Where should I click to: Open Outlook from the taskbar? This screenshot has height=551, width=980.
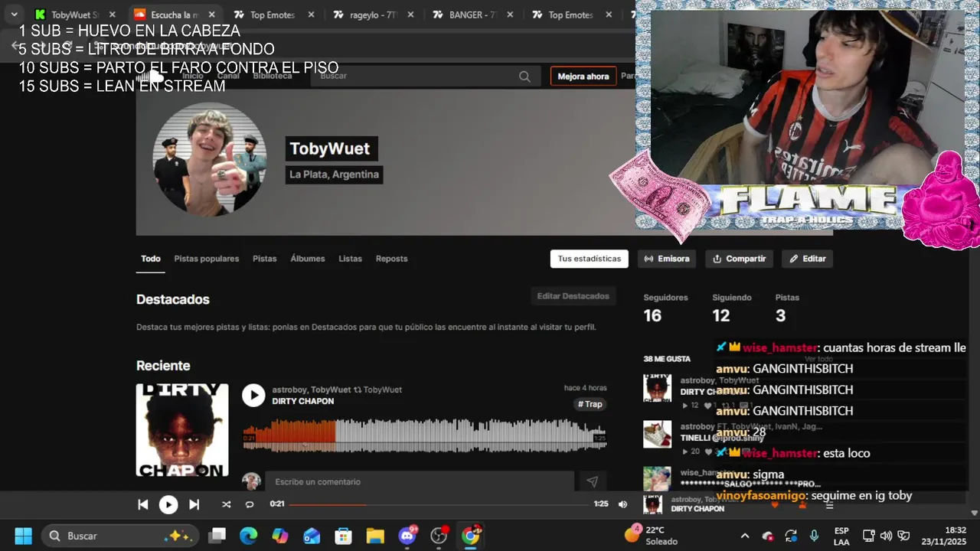tap(312, 536)
